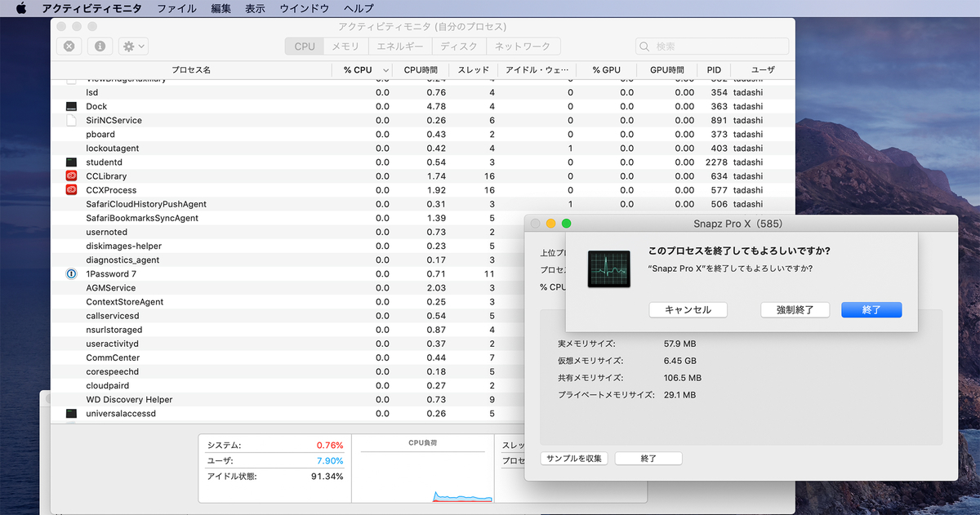The image size is (980, 515).
Task: Select the cloudpaird row
Action: click(287, 386)
